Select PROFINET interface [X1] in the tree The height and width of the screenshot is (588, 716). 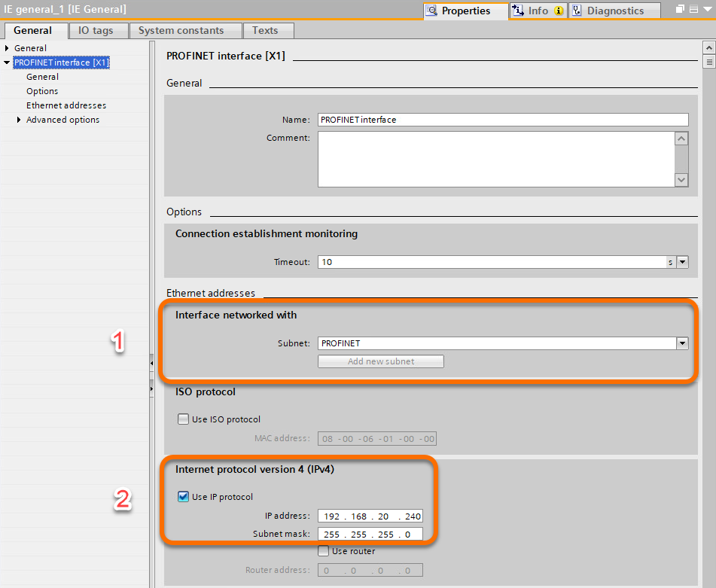61,62
